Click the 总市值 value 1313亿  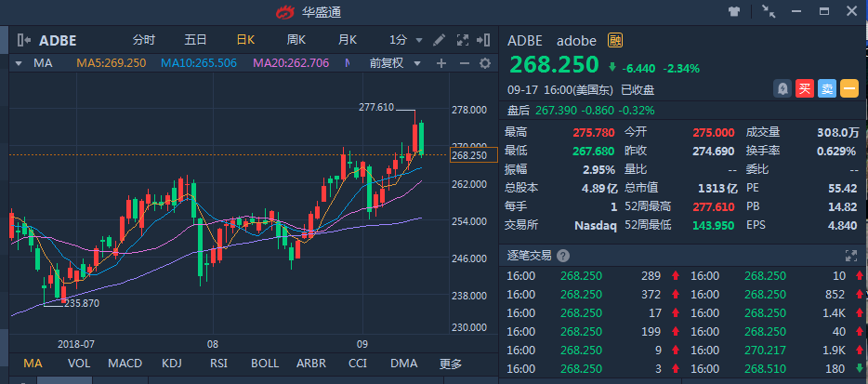[717, 189]
